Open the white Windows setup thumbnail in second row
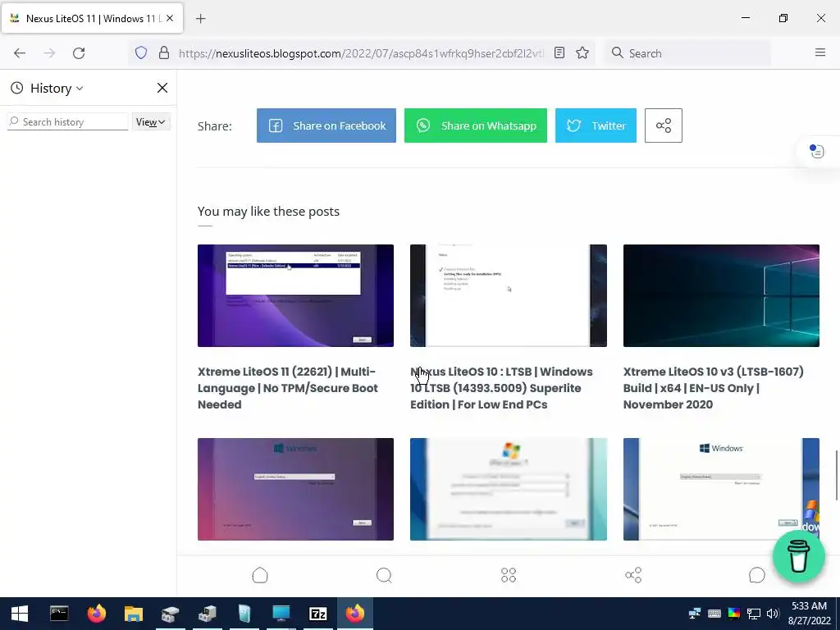840x630 pixels. [x=721, y=489]
